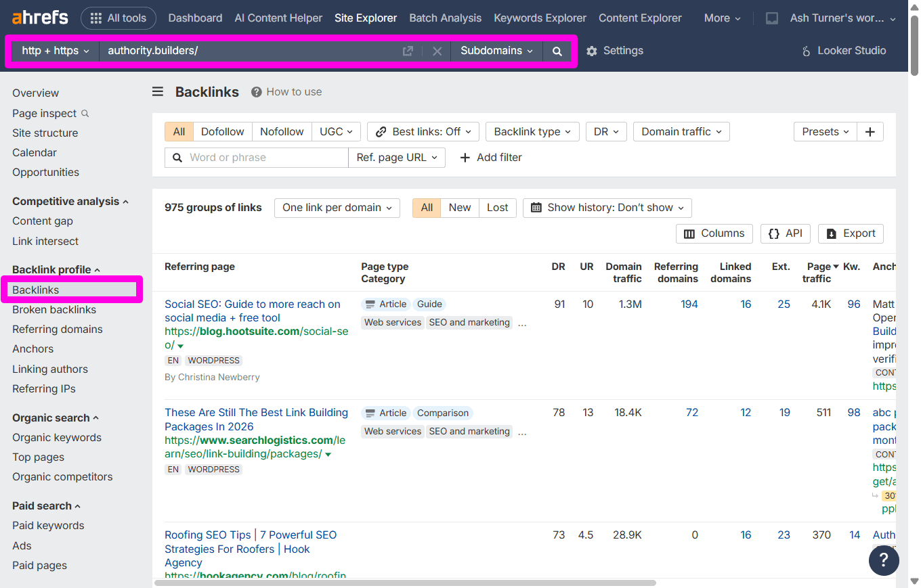Open the All tools grid menu
921x588 pixels.
pos(119,18)
